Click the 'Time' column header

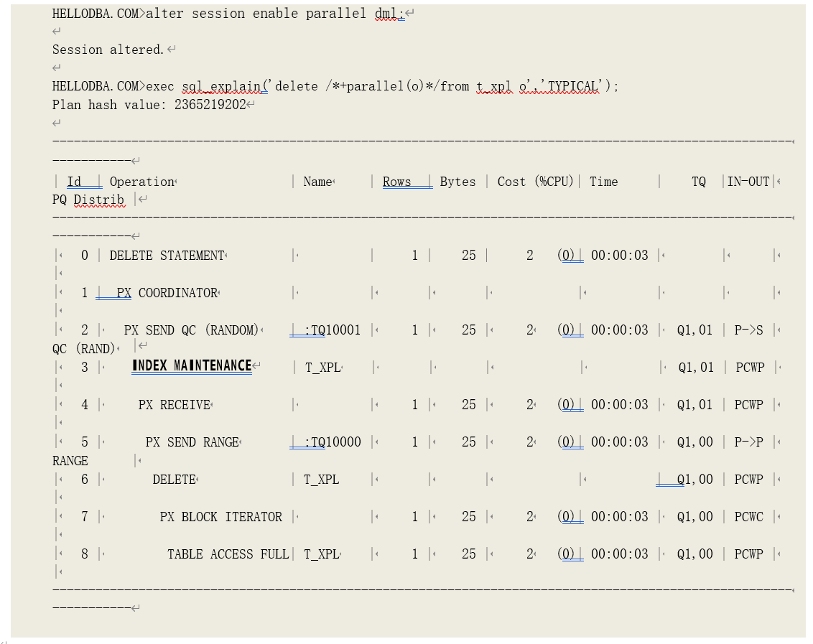(603, 182)
